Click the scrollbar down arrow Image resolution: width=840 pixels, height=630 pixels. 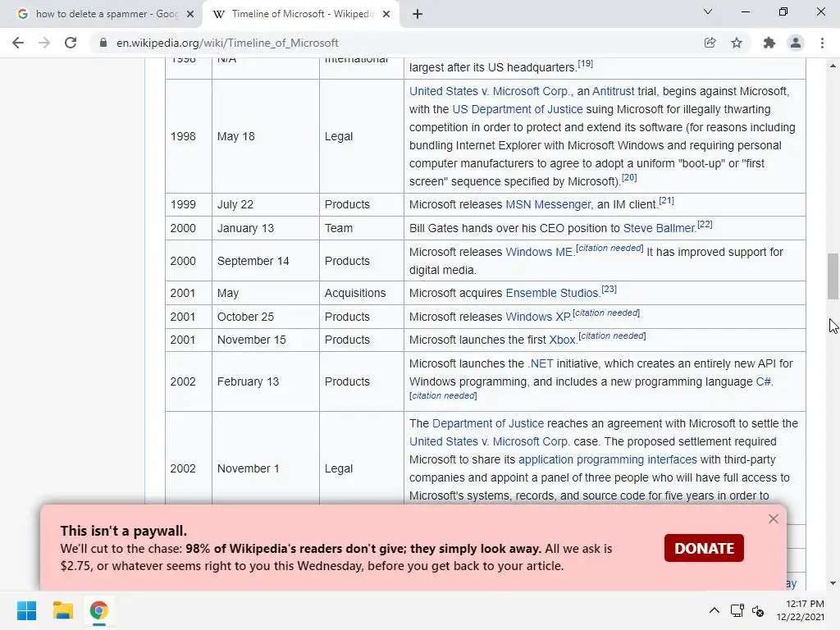[833, 583]
